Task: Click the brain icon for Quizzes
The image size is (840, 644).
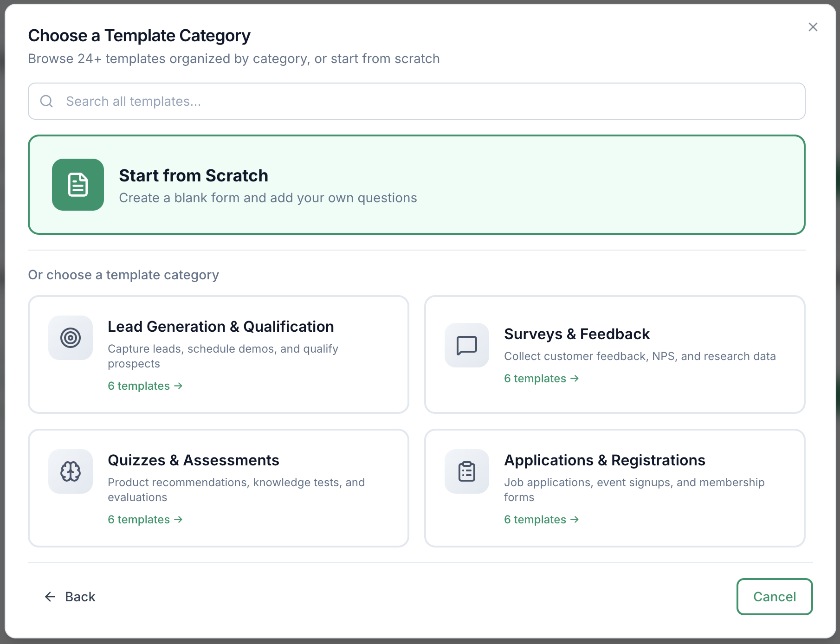Action: click(x=71, y=471)
